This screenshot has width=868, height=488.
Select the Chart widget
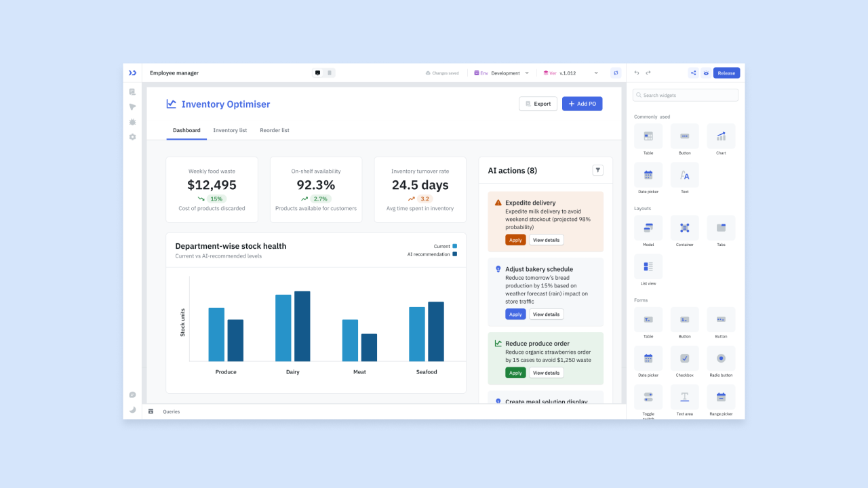[x=721, y=136]
